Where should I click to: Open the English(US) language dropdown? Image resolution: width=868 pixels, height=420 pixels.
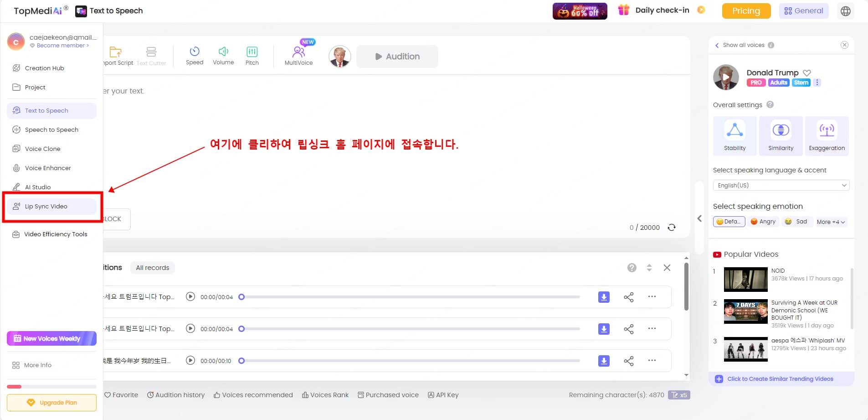(781, 185)
